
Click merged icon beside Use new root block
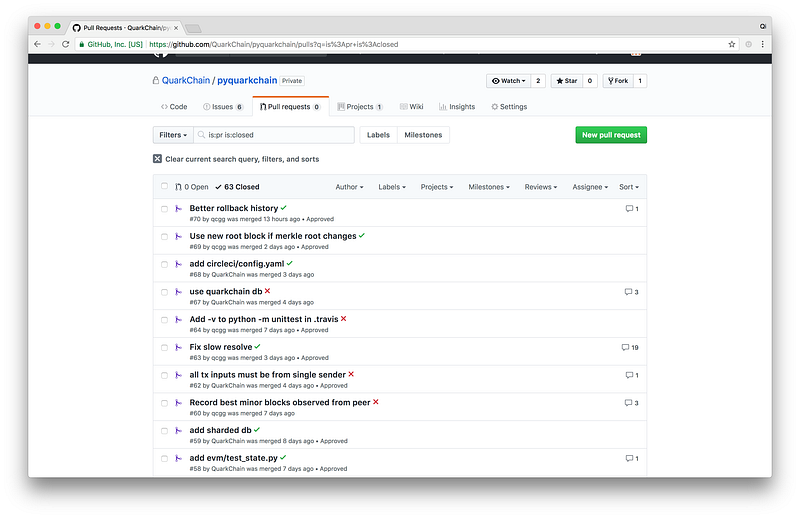pyautogui.click(x=178, y=236)
